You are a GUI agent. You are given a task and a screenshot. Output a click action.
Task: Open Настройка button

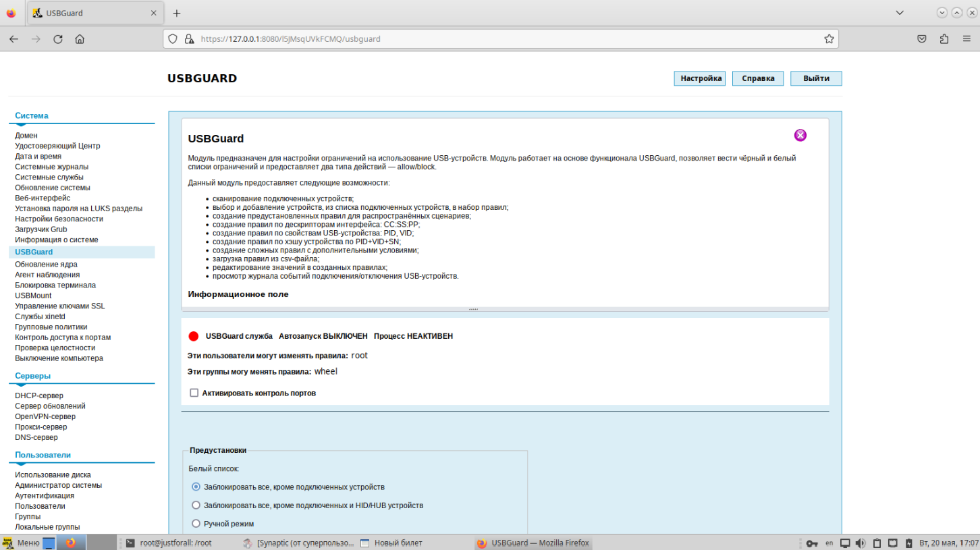pos(701,78)
